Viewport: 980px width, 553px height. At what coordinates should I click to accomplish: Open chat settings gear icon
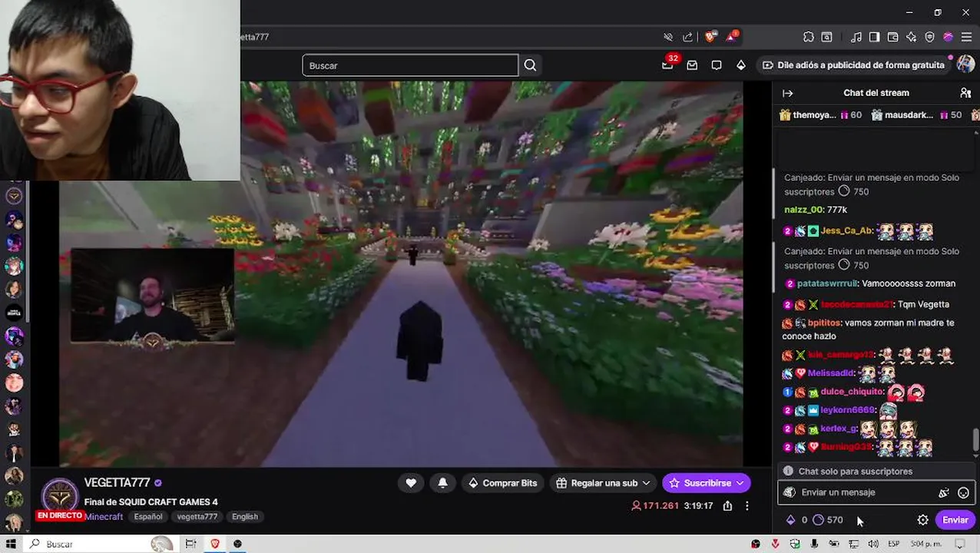(923, 520)
